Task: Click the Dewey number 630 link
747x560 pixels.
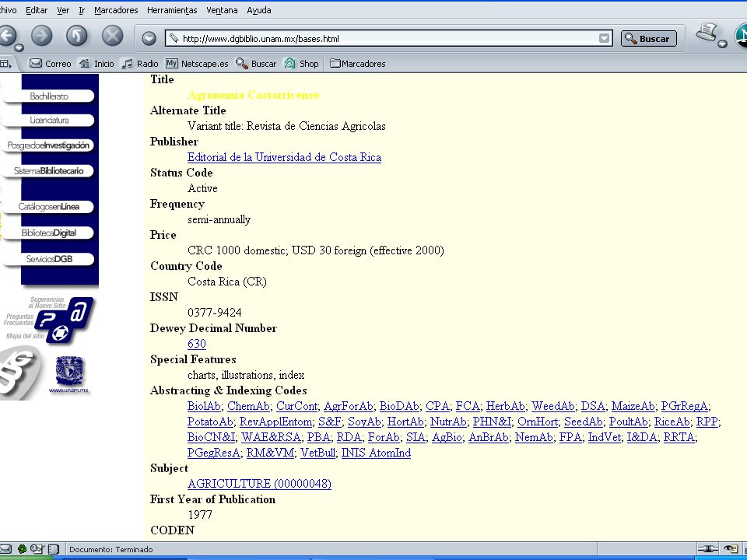Action: click(197, 344)
